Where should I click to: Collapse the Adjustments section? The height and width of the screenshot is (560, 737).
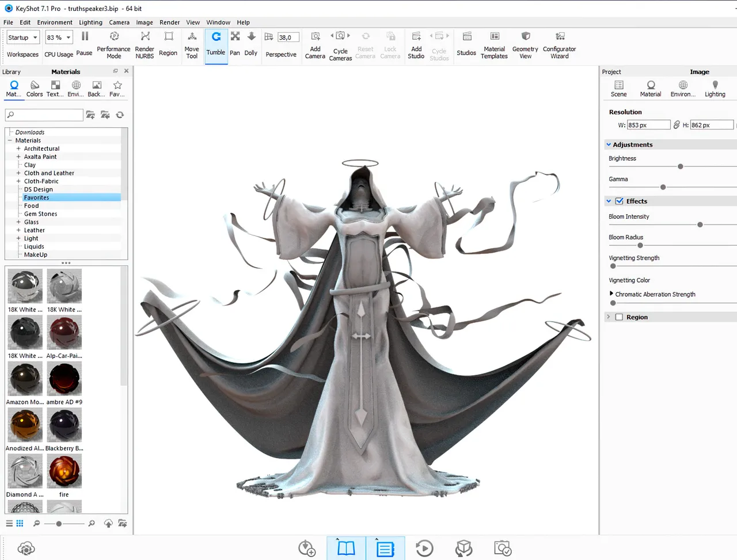(609, 144)
